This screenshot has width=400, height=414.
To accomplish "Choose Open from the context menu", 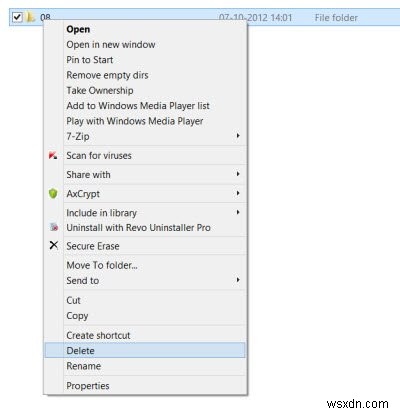I will pyautogui.click(x=145, y=29).
